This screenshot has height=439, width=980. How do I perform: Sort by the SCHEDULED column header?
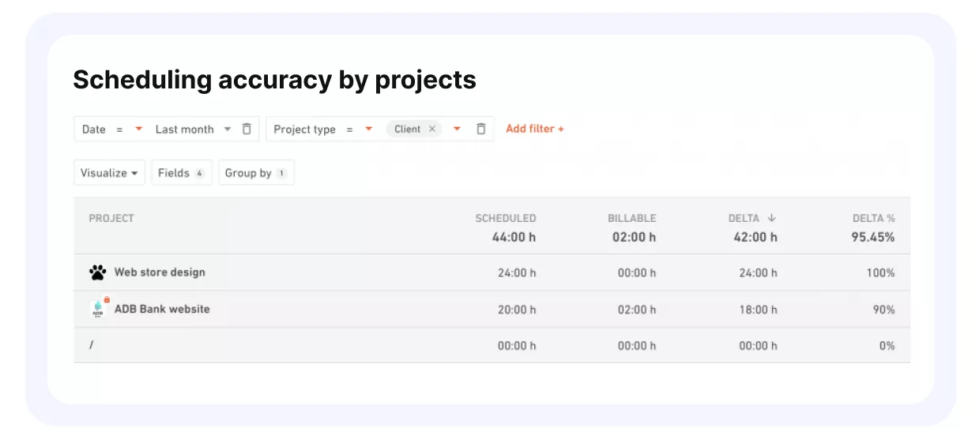(505, 218)
